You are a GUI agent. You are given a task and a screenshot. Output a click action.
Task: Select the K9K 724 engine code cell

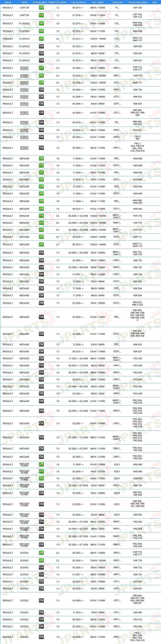(138, 485)
